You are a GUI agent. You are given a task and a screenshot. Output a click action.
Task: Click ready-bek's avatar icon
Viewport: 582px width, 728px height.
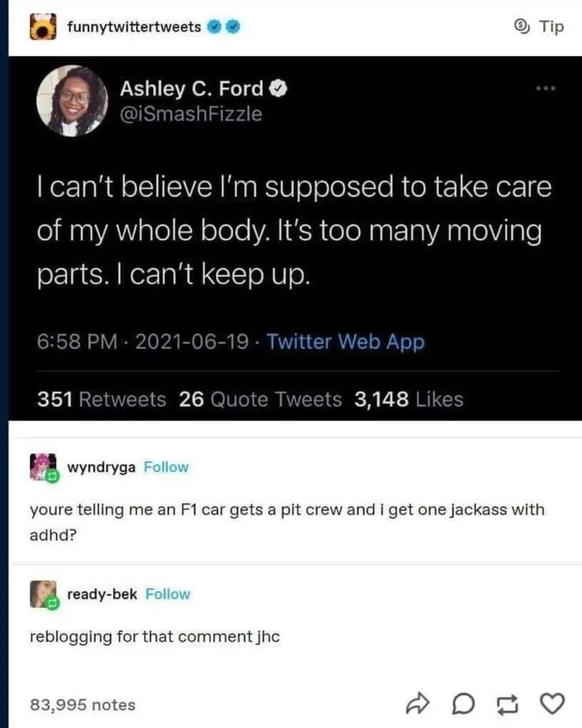tap(43, 594)
